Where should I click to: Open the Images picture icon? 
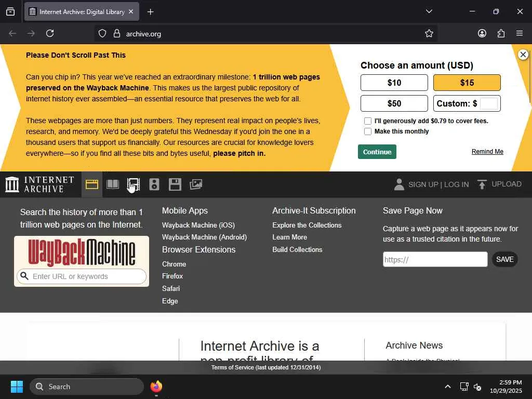point(196,184)
